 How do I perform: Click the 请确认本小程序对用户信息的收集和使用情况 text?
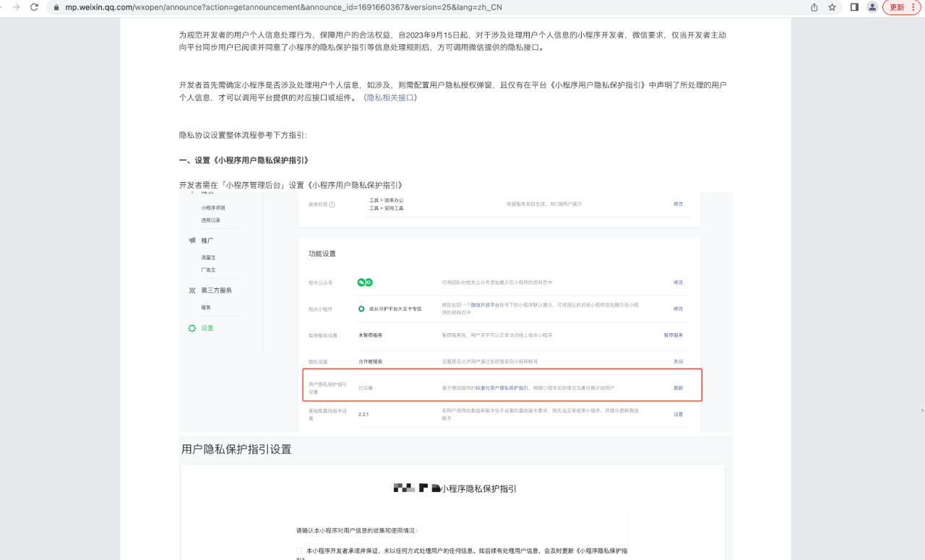(357, 530)
